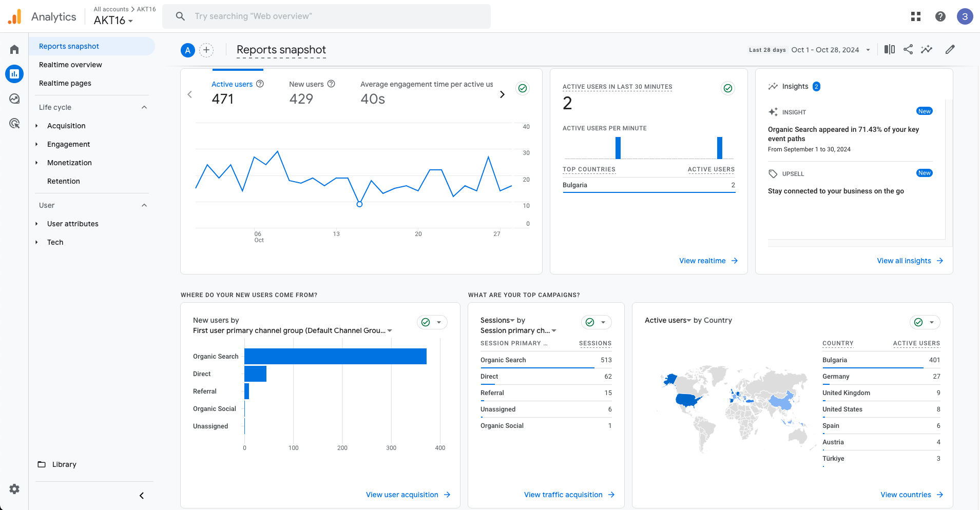Click the upsell tag icon
Screen dimensions: 980x510
(773, 174)
